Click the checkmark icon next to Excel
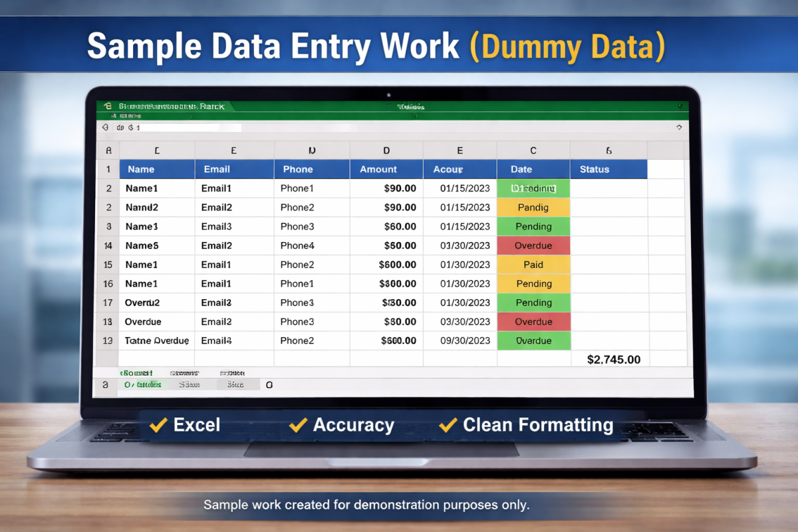Viewport: 798px width, 532px height. 158,425
